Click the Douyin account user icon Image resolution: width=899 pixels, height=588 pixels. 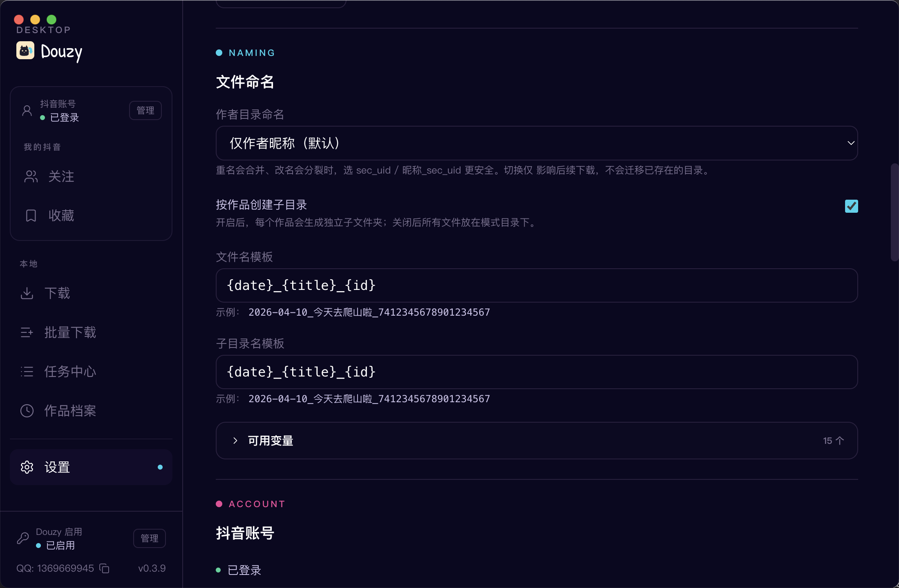27,111
